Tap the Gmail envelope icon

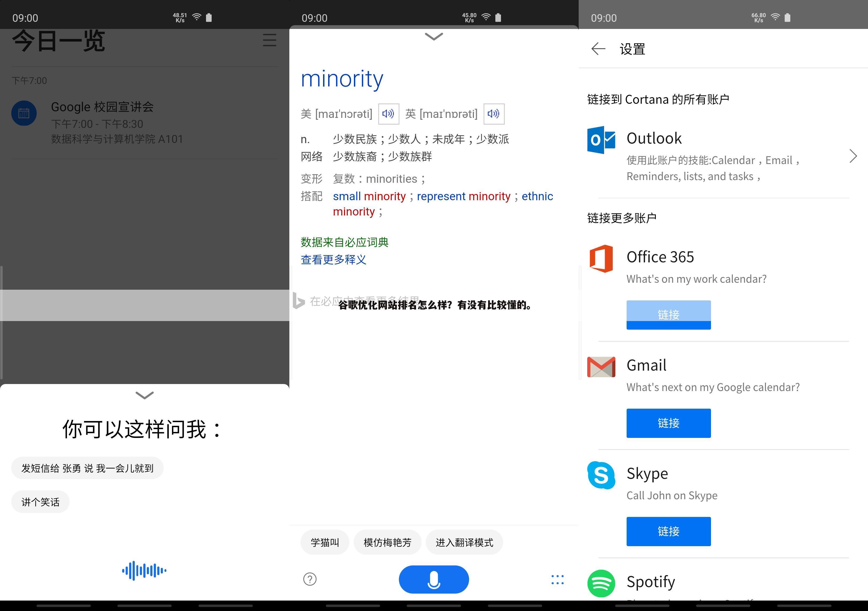click(601, 367)
